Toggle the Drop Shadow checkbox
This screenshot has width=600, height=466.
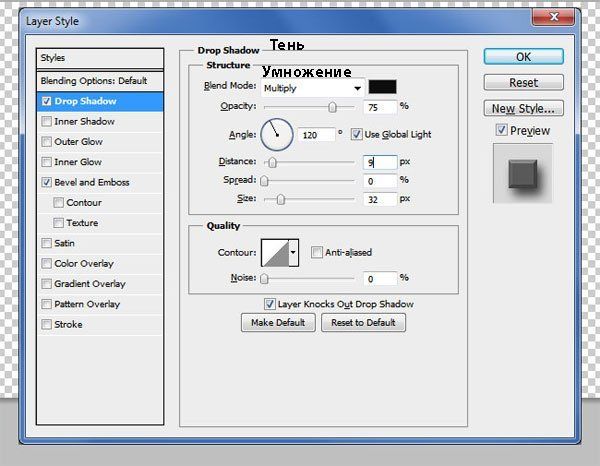point(47,101)
